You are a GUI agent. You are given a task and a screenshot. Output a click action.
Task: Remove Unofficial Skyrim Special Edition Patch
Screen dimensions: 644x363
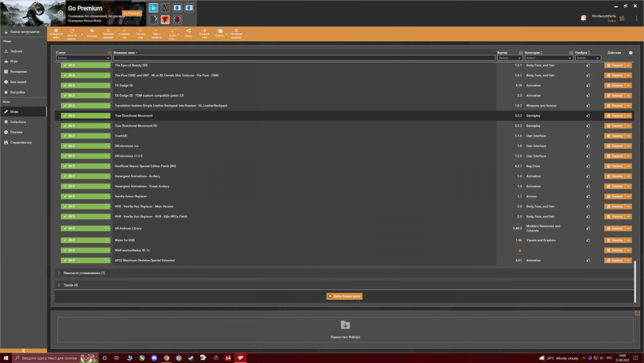615,166
